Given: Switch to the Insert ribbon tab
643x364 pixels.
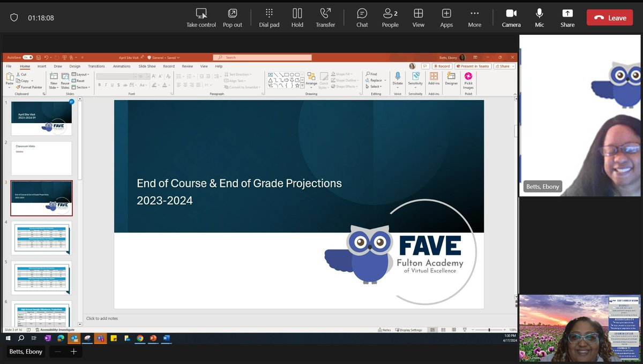Looking at the screenshot, I should coord(42,66).
